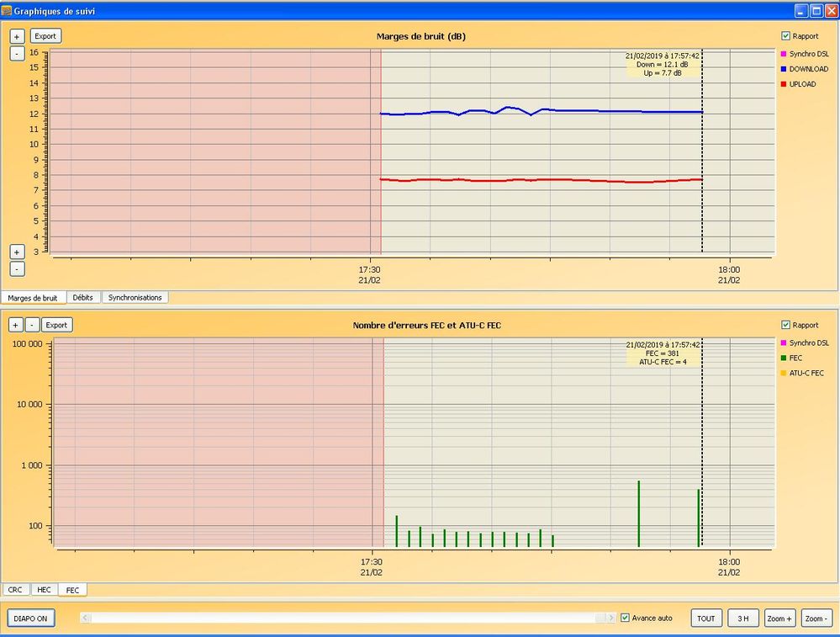Select the CRC errors tab

(15, 590)
